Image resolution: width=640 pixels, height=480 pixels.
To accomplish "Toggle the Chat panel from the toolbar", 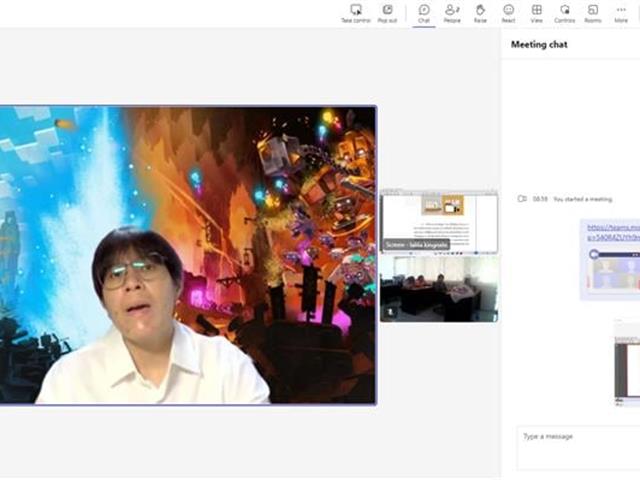I will tap(424, 13).
